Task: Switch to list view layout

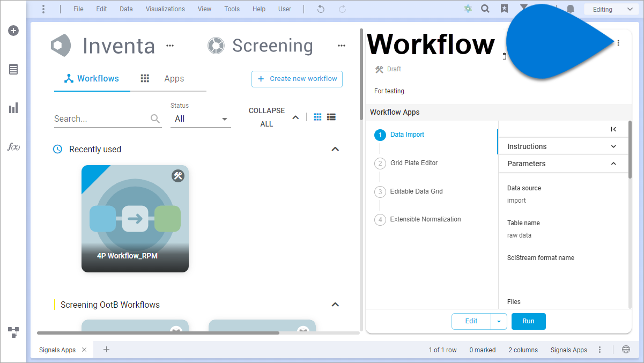Action: (x=331, y=117)
